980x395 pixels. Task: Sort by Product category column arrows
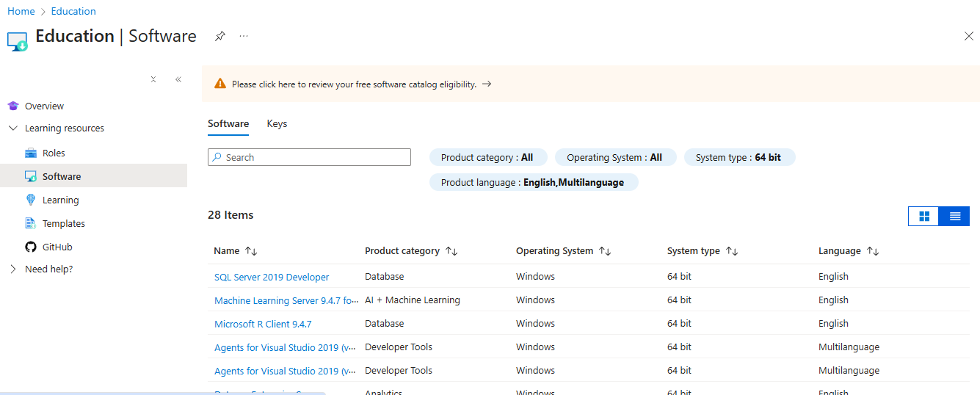(x=451, y=251)
